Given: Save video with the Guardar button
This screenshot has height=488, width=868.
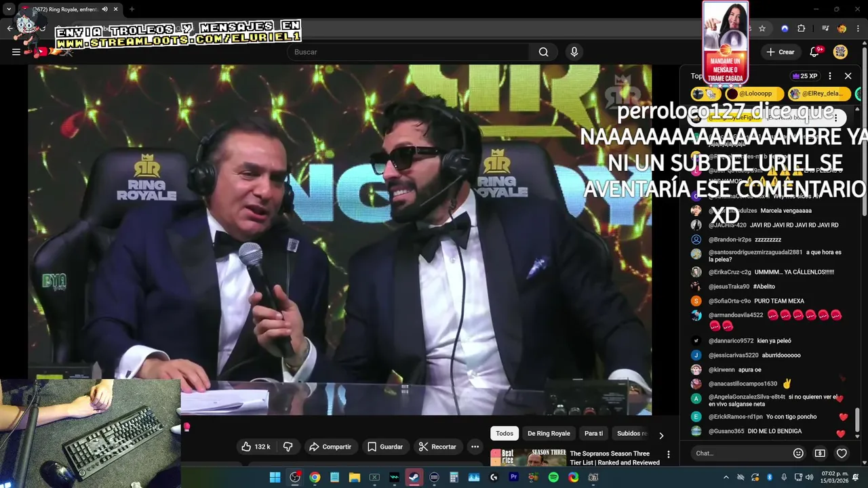Looking at the screenshot, I should 385,447.
